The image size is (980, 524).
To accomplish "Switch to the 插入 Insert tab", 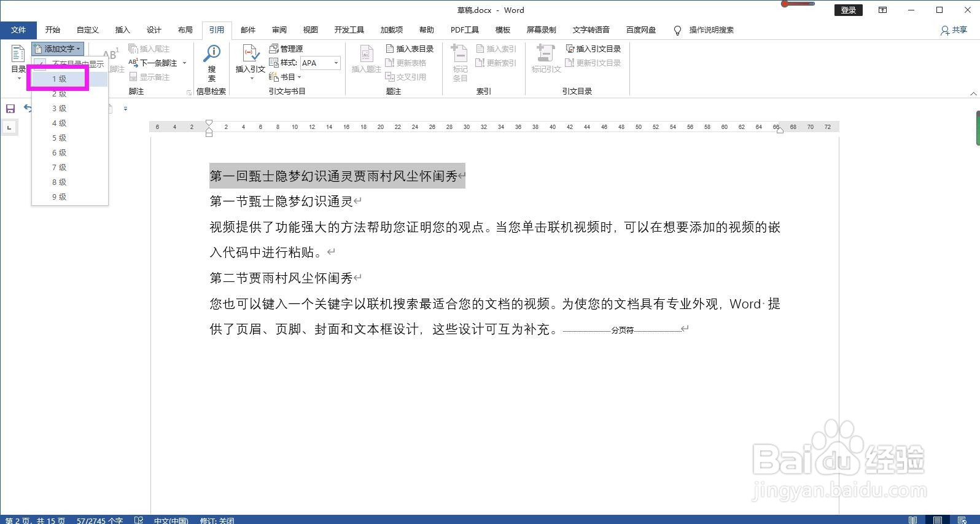I will coord(123,30).
